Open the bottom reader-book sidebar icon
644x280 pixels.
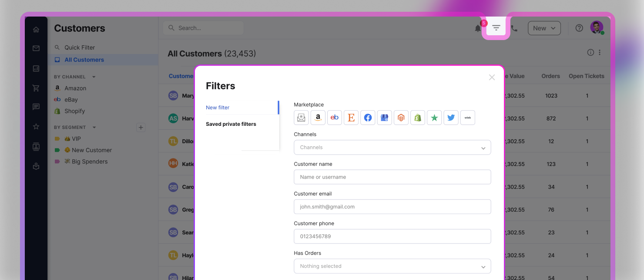click(x=36, y=166)
